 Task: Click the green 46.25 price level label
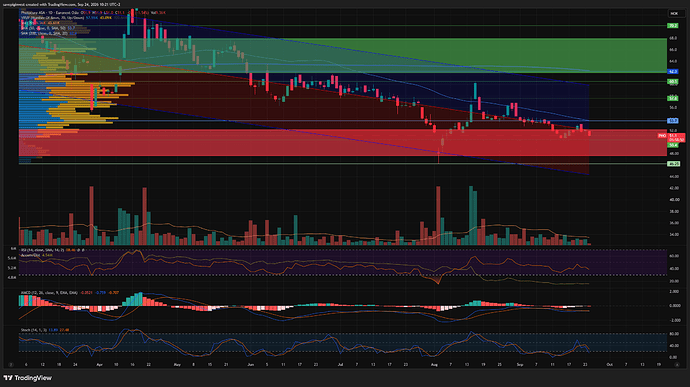pos(674,164)
